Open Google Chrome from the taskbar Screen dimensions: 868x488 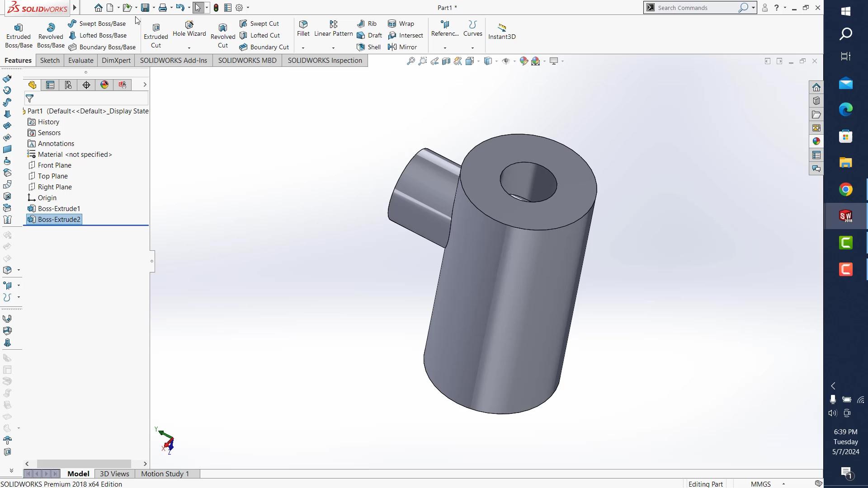pyautogui.click(x=845, y=189)
